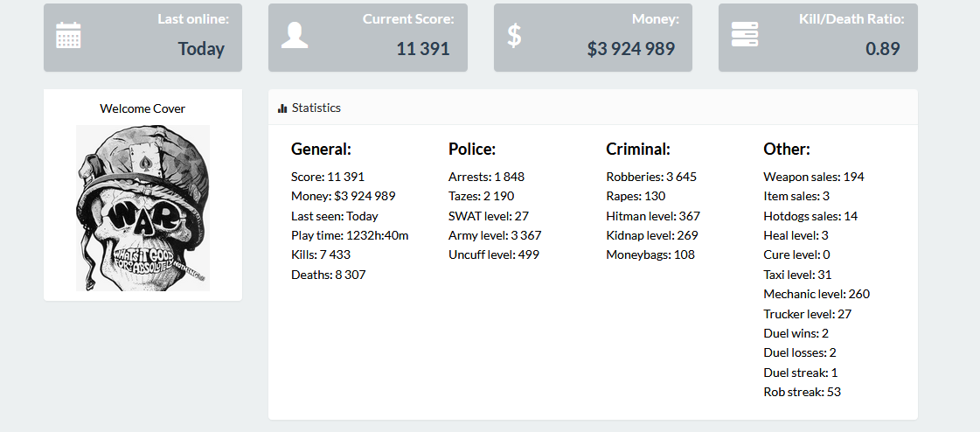Click the calendar icon in Last online card

68,35
